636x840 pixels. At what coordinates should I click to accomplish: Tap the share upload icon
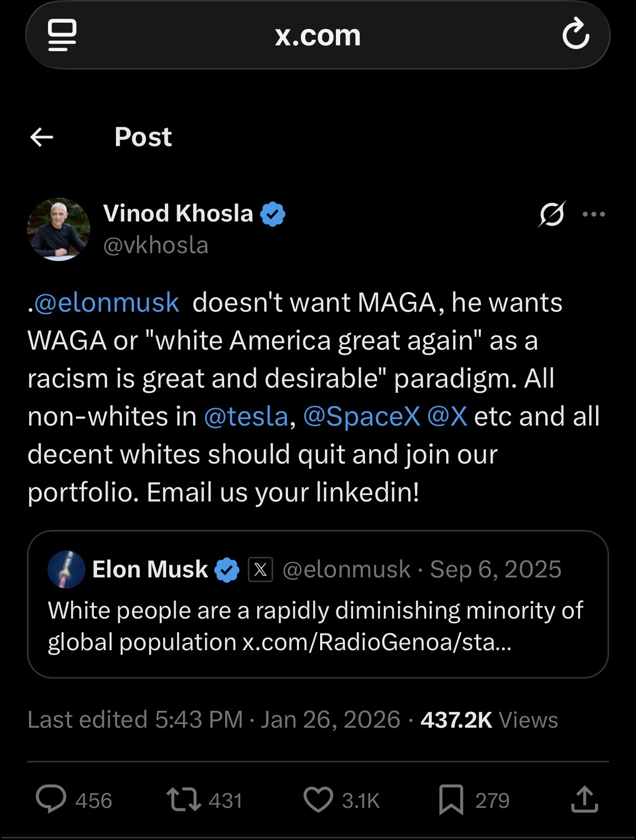click(584, 799)
